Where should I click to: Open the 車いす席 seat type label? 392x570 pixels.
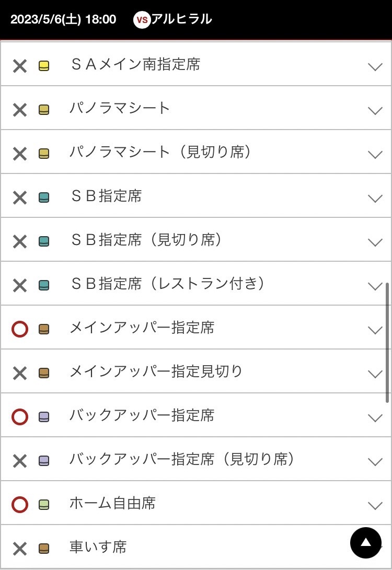(x=98, y=547)
